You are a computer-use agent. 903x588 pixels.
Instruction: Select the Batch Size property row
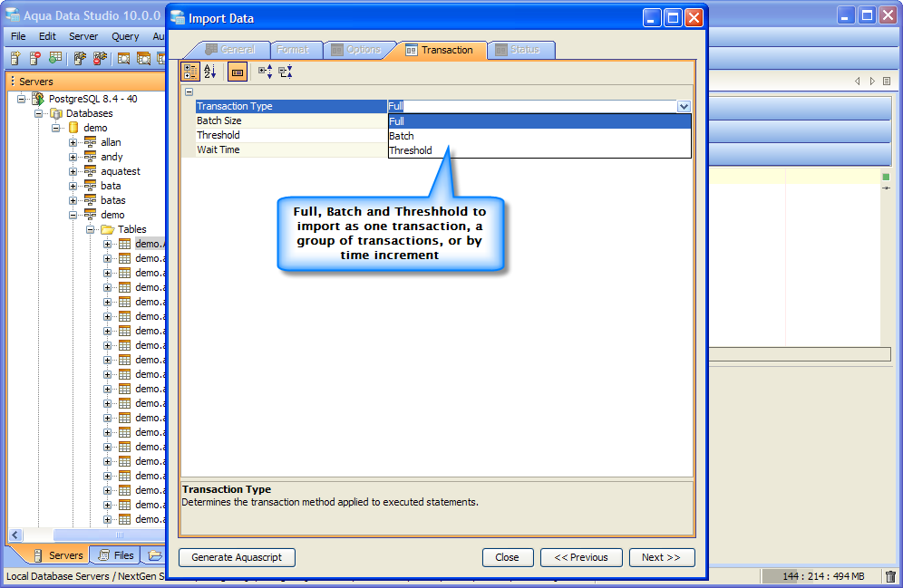click(291, 120)
